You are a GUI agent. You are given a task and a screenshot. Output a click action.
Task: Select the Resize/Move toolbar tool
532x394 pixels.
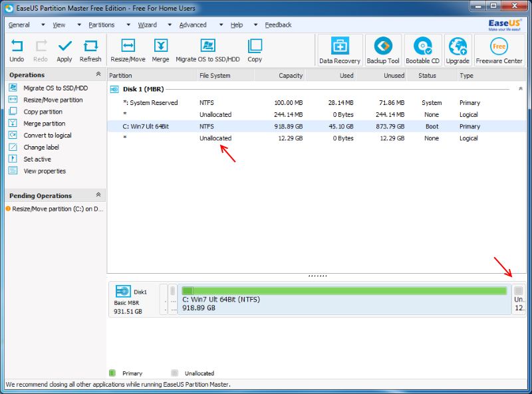coord(128,46)
